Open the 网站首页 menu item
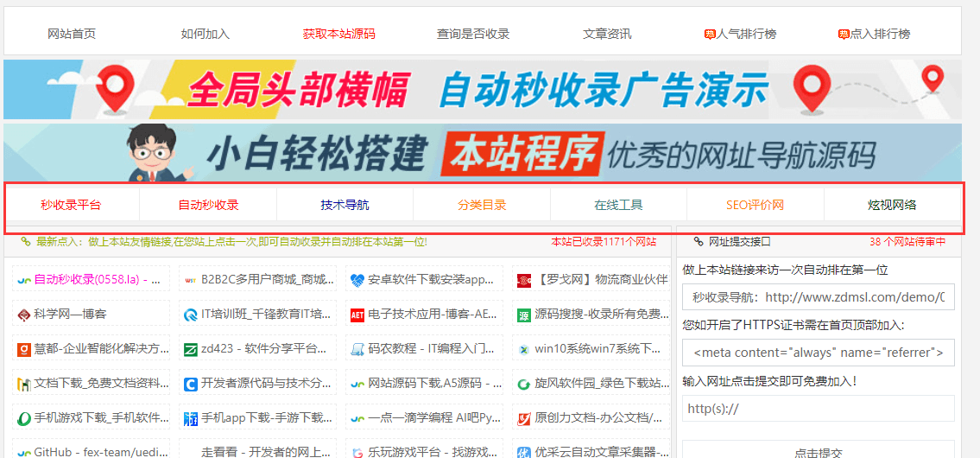 click(72, 34)
